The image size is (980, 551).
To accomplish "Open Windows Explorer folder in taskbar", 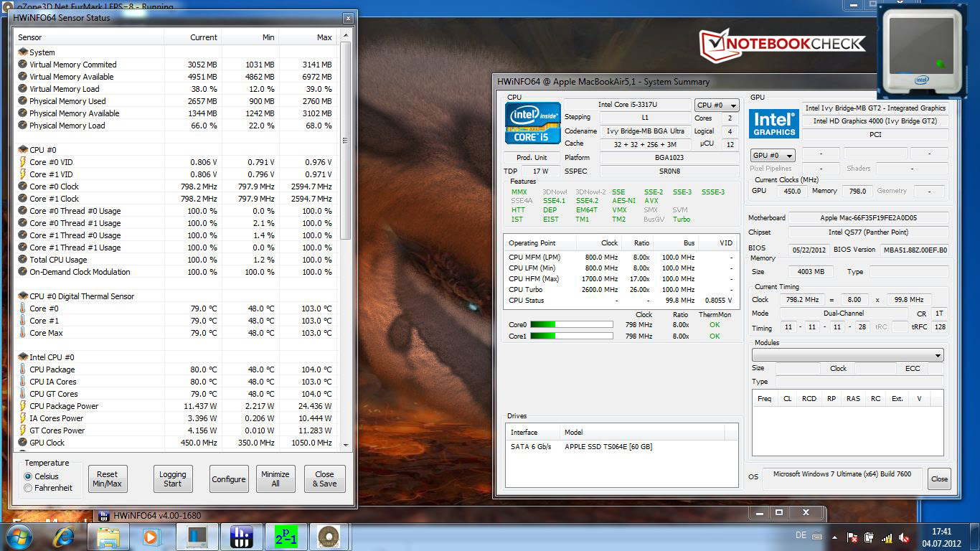I will [x=108, y=536].
